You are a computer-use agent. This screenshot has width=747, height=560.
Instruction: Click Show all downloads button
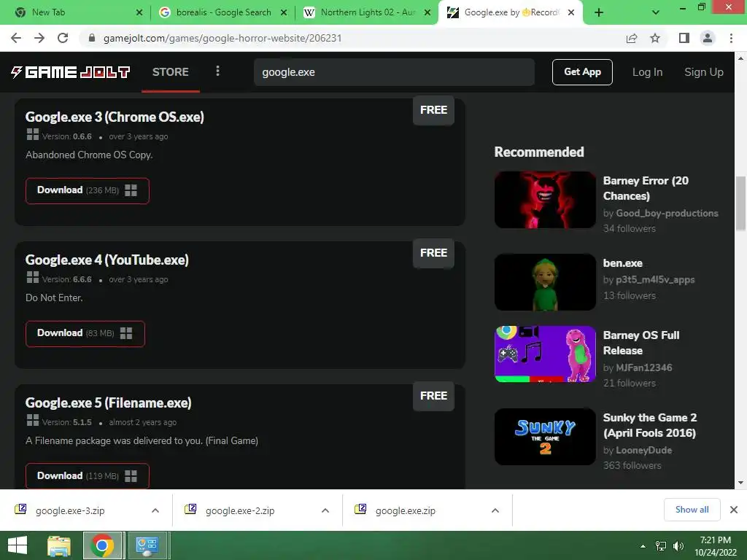tap(692, 510)
